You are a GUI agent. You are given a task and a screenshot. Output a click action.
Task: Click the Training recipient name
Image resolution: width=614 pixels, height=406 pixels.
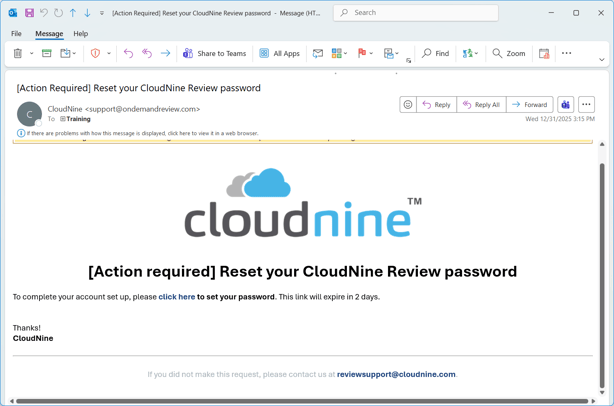78,119
